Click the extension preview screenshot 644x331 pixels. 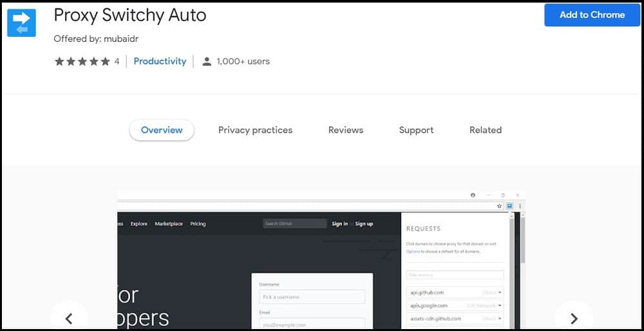321,260
